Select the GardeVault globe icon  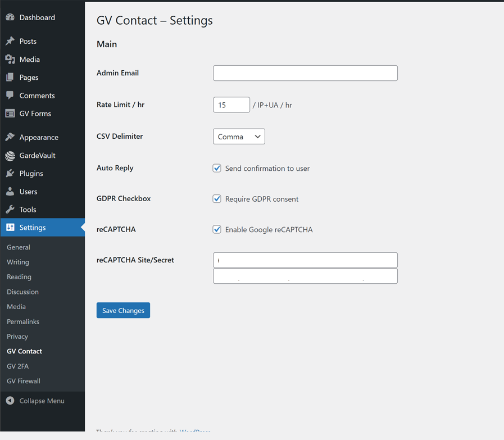click(10, 155)
